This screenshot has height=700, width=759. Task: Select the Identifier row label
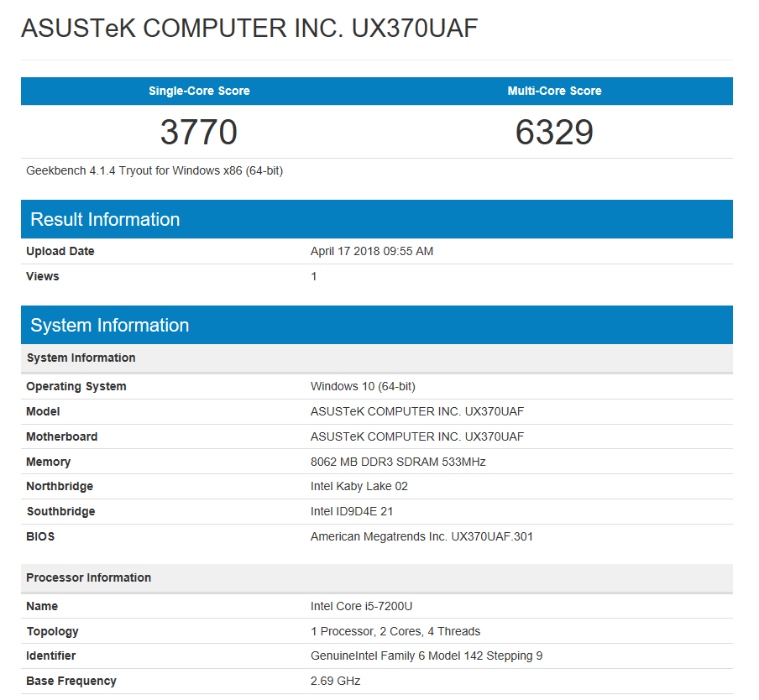(x=51, y=656)
